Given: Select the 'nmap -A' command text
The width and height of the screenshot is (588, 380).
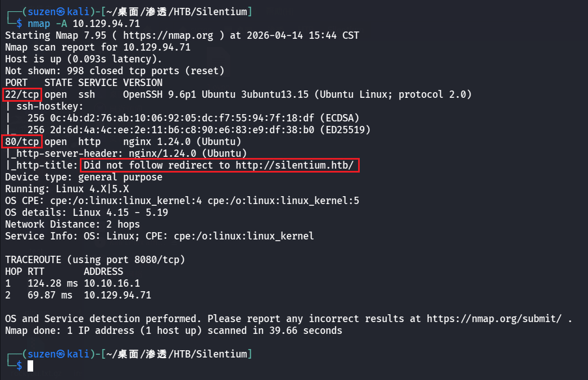Looking at the screenshot, I should coord(48,24).
